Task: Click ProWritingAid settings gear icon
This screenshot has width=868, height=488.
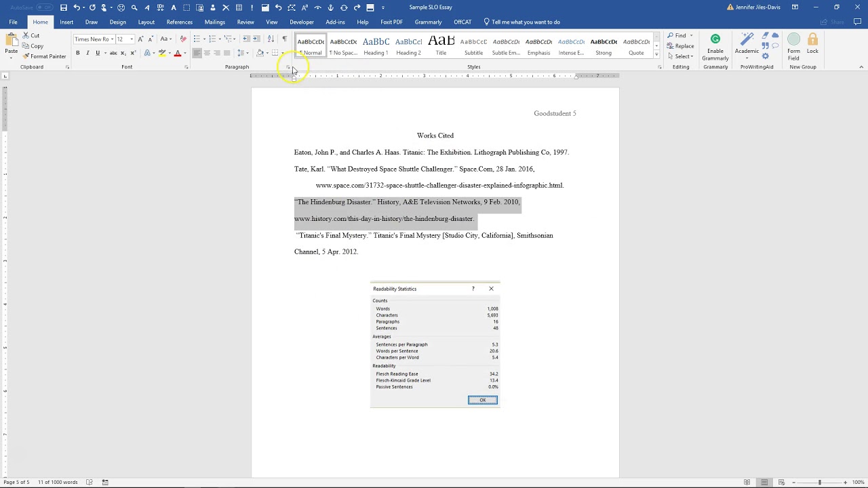Action: [766, 56]
